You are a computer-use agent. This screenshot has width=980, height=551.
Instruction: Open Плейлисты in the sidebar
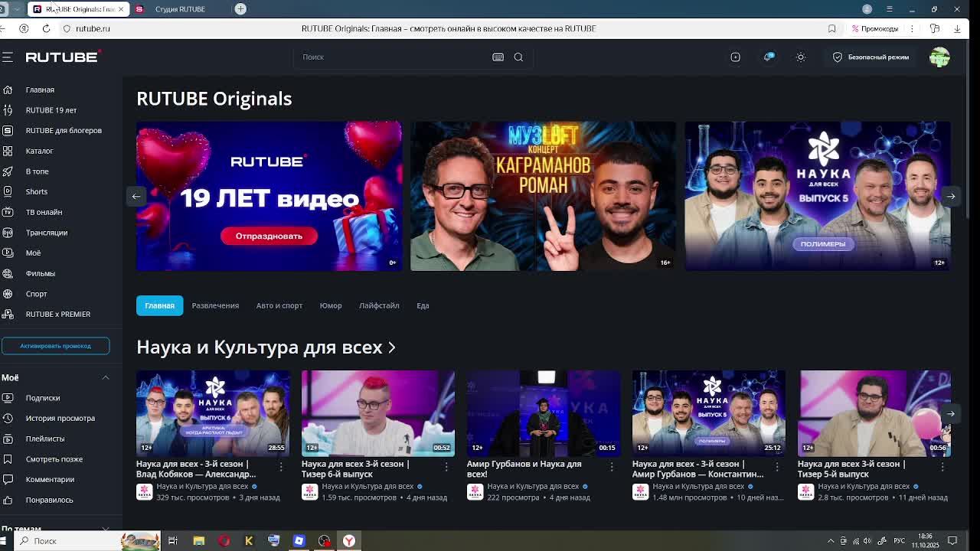point(44,439)
